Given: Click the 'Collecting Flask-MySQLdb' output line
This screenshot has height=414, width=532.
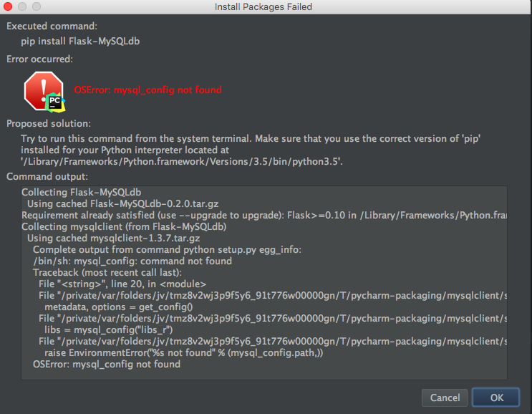Looking at the screenshot, I should click(x=81, y=193).
